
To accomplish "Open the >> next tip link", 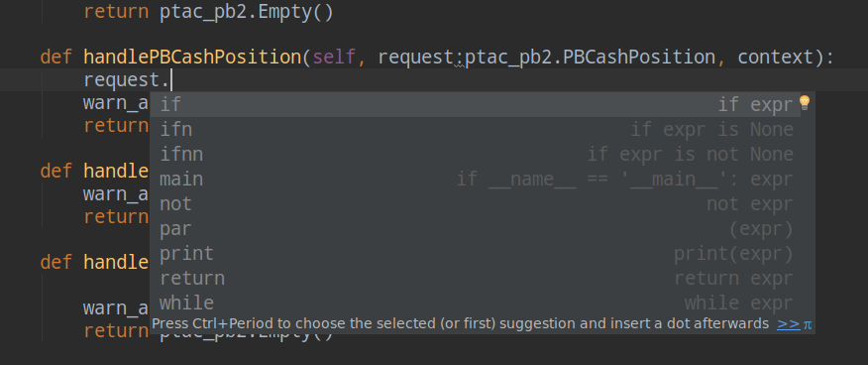I will point(789,324).
